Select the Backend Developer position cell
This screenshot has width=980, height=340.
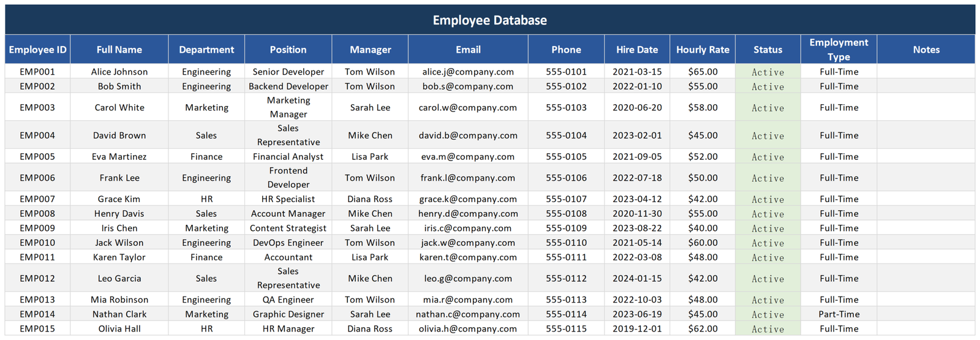(288, 86)
